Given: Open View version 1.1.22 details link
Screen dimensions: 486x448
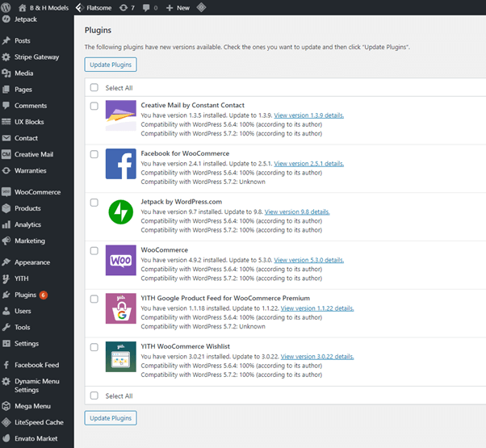Looking at the screenshot, I should click(317, 308).
